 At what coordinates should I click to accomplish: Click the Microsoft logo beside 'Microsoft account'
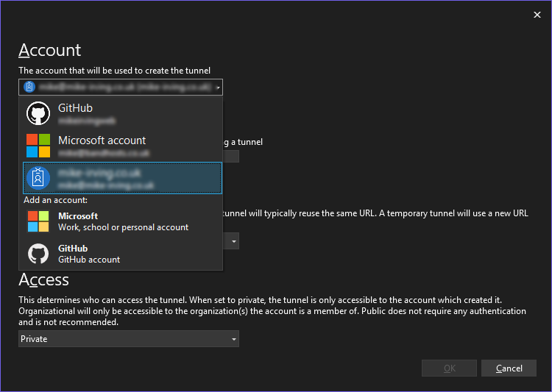tap(38, 146)
